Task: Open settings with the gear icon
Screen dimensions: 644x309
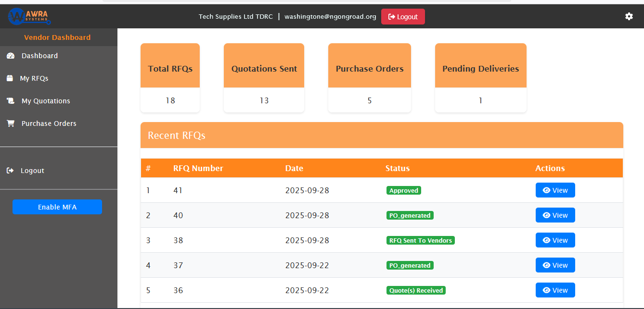Action: click(629, 16)
